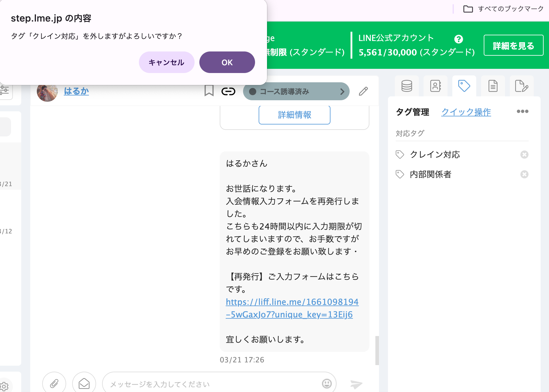Open the template message envelope icon
This screenshot has height=392, width=549.
pos(84,383)
